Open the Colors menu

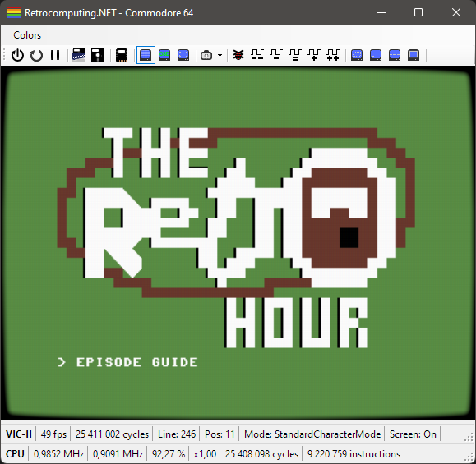tap(27, 35)
